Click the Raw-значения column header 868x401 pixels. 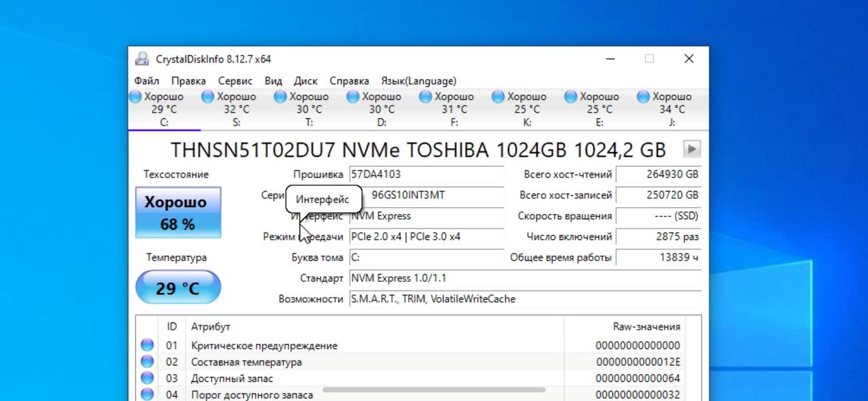tap(625, 326)
